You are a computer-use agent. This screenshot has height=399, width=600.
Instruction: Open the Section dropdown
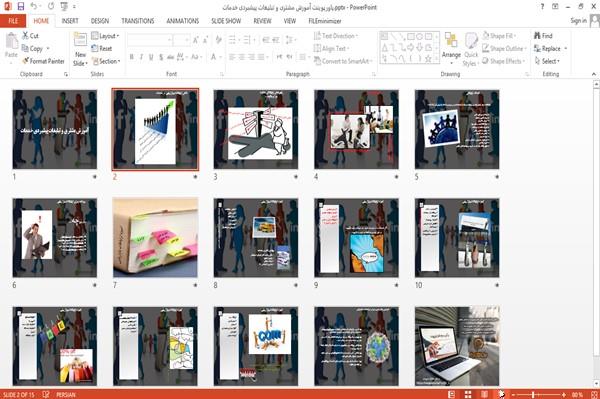[x=106, y=61]
